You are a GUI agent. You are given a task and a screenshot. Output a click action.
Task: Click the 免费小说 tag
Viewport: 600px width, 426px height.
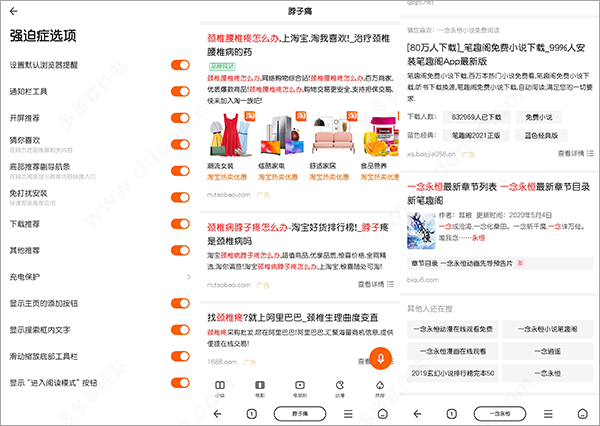539,117
